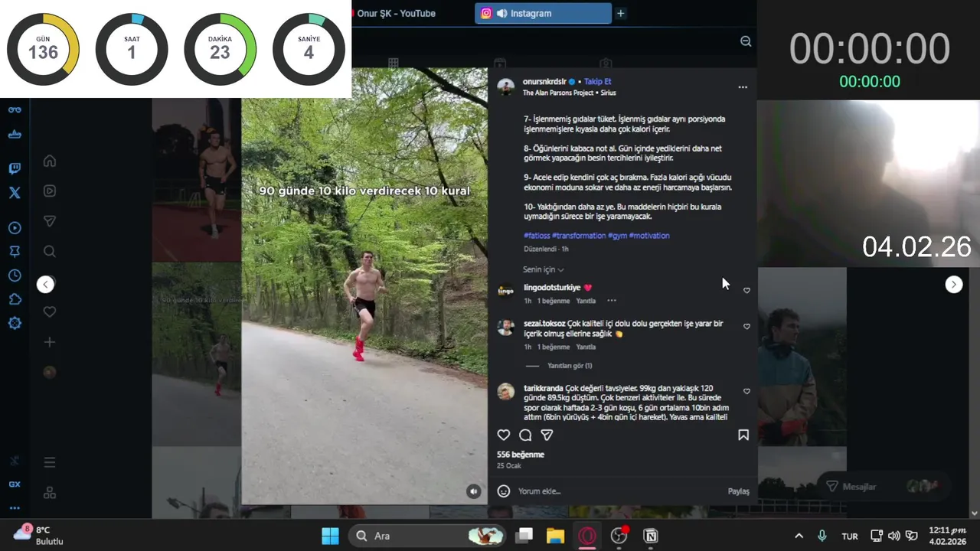Open Notion from the taskbar
The height and width of the screenshot is (551, 980).
tap(651, 536)
